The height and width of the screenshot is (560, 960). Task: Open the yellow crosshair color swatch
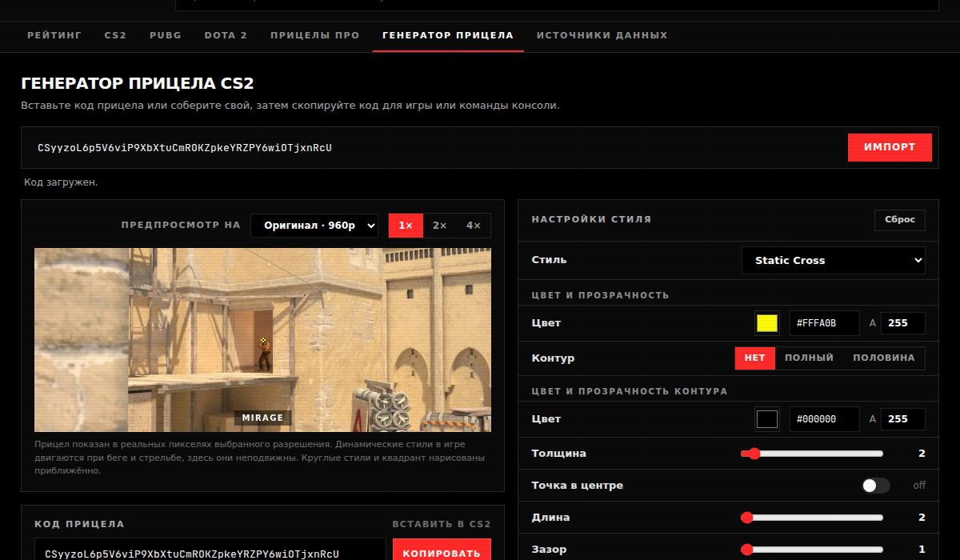[767, 323]
